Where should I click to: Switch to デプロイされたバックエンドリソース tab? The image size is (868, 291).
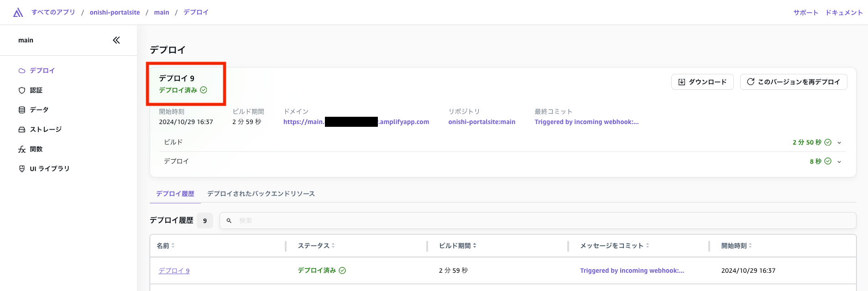click(x=261, y=194)
